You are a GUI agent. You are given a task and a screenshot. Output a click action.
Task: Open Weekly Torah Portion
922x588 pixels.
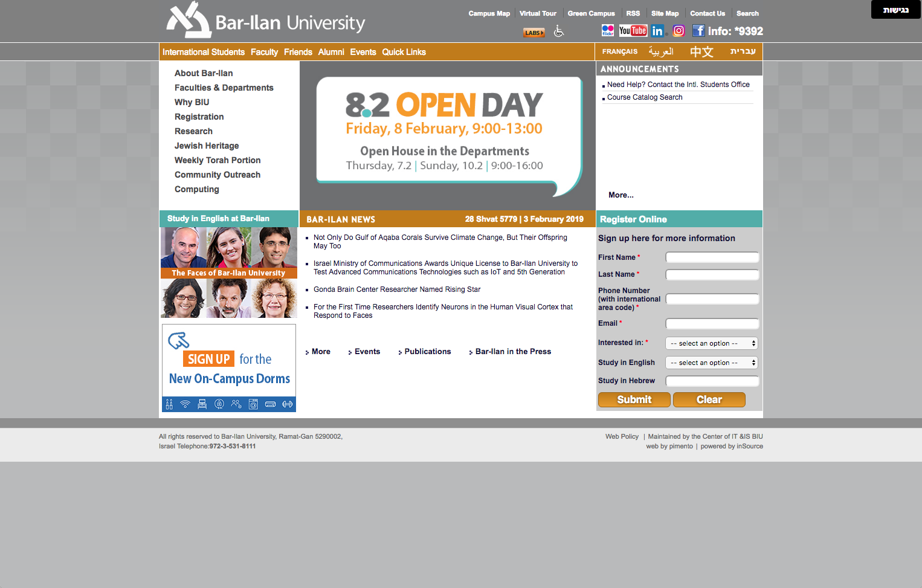pyautogui.click(x=218, y=160)
